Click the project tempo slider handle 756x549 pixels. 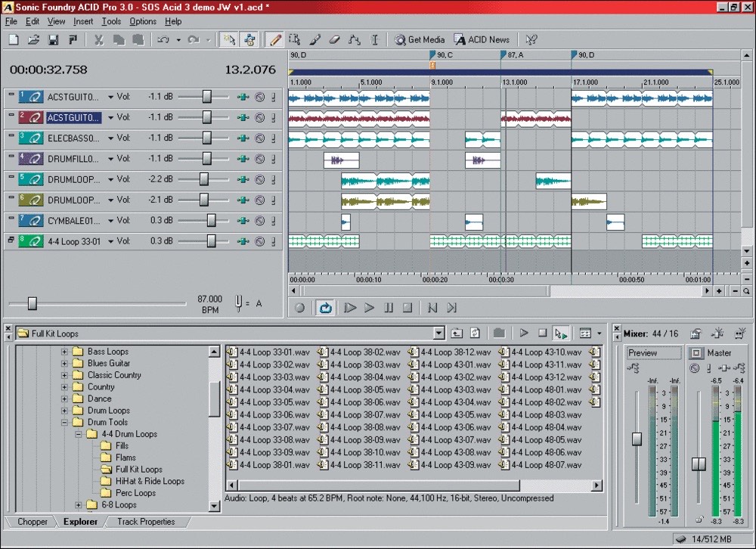pos(33,303)
